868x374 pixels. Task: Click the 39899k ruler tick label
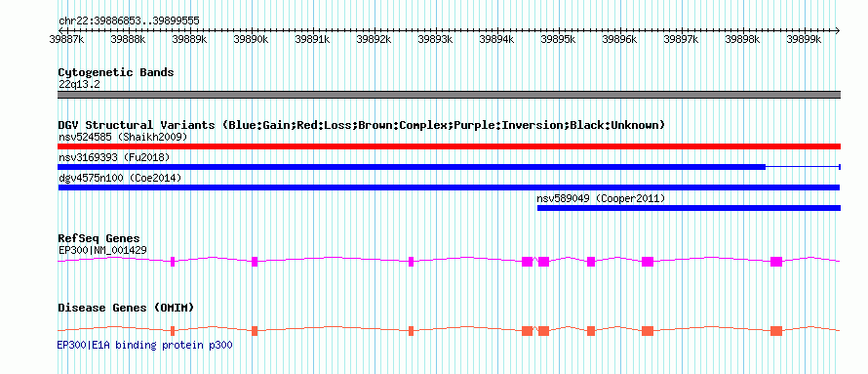tap(804, 39)
